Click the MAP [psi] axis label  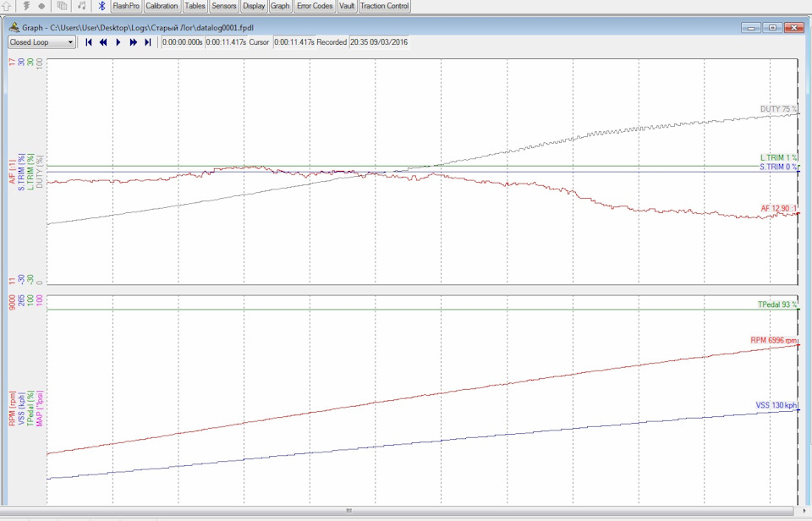[40, 409]
